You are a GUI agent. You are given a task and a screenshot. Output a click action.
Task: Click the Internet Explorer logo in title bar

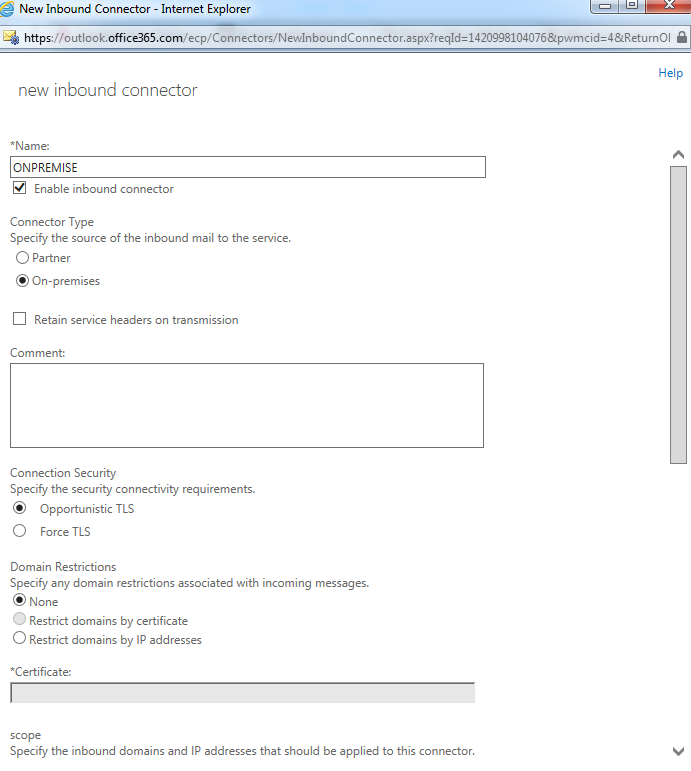(x=7, y=8)
